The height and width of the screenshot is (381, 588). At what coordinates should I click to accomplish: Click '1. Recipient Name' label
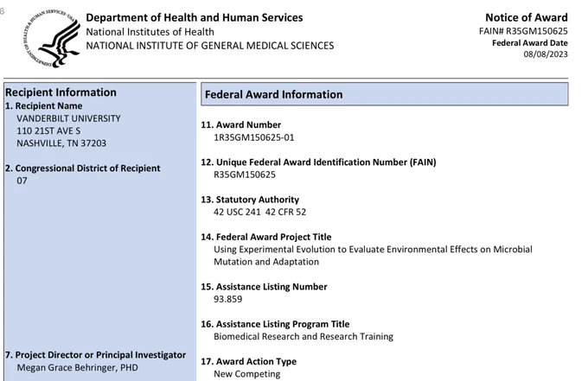pyautogui.click(x=44, y=106)
